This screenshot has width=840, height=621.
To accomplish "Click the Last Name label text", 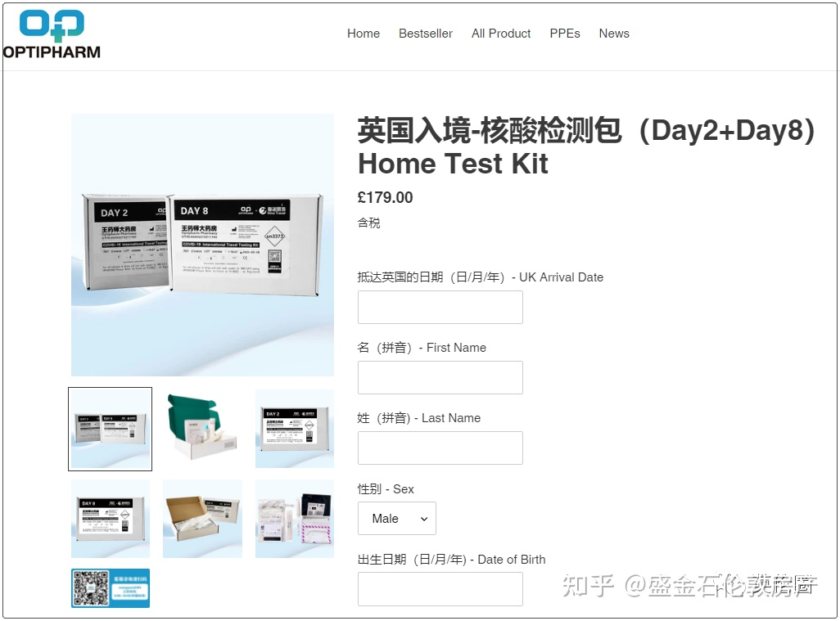I will pyautogui.click(x=419, y=418).
